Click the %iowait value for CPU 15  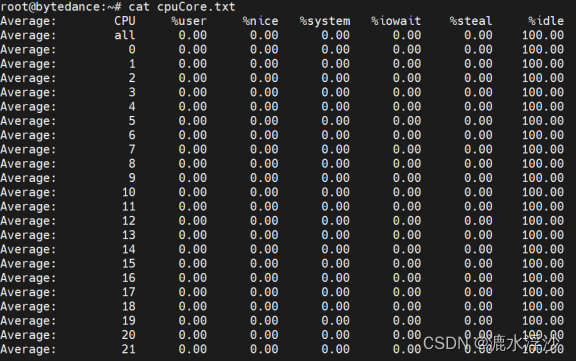(407, 264)
